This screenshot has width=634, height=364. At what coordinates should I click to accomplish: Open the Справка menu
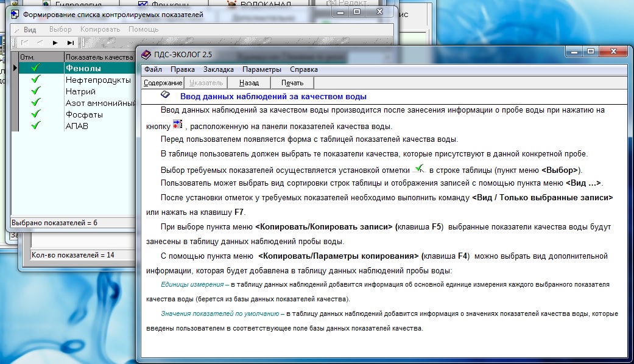(303, 69)
